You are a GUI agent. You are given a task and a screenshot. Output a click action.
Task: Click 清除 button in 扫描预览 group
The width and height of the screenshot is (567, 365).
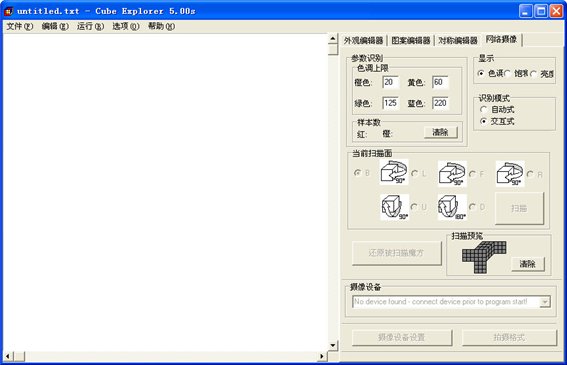[x=528, y=264]
